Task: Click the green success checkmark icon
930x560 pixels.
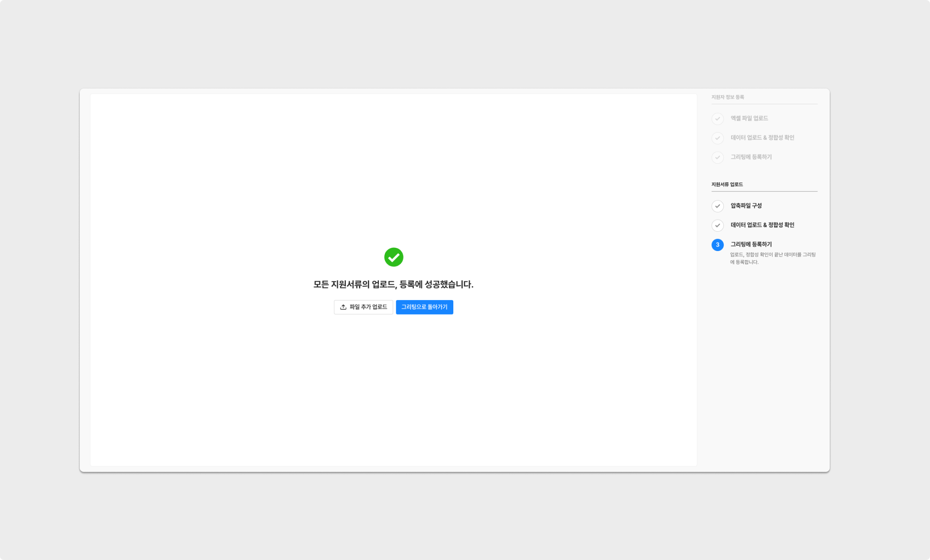Action: tap(393, 257)
